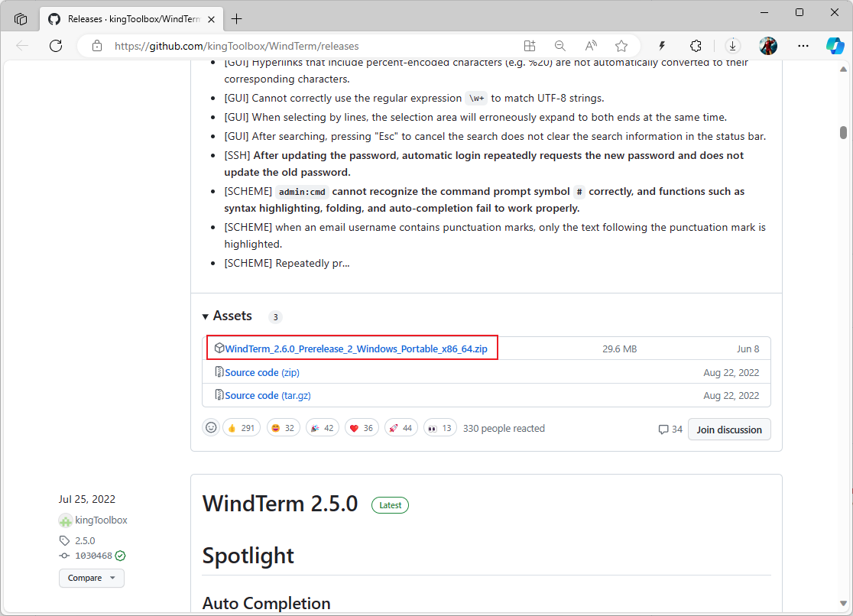Open browser Settings and more menu
Viewport: 853px width, 616px height.
(803, 46)
